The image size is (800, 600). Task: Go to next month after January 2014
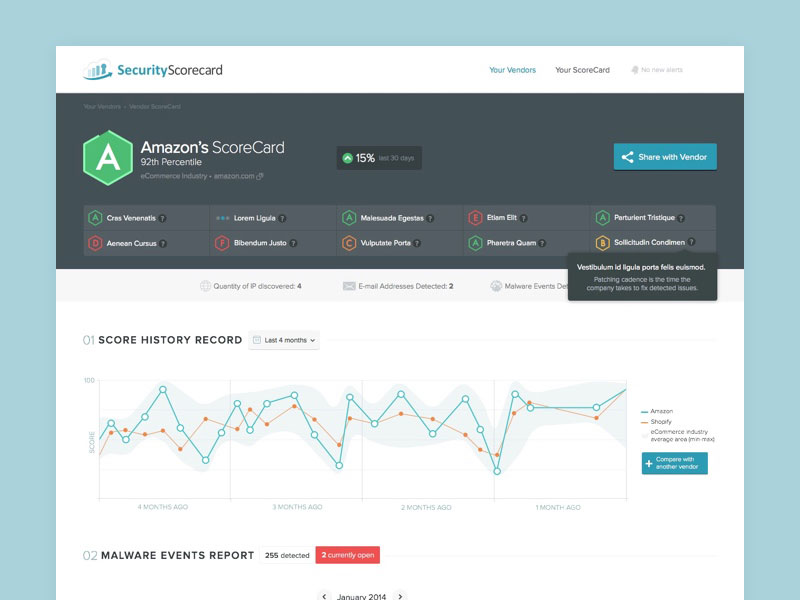click(400, 596)
